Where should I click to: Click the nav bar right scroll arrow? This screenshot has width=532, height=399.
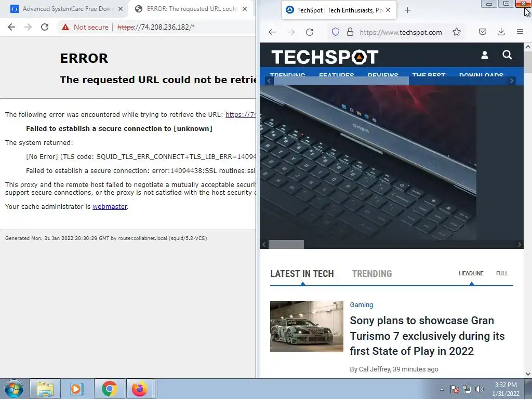pos(512,81)
